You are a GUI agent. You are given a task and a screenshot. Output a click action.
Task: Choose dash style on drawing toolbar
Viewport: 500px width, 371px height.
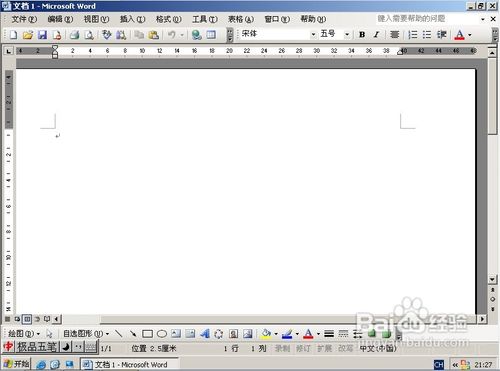coord(343,333)
